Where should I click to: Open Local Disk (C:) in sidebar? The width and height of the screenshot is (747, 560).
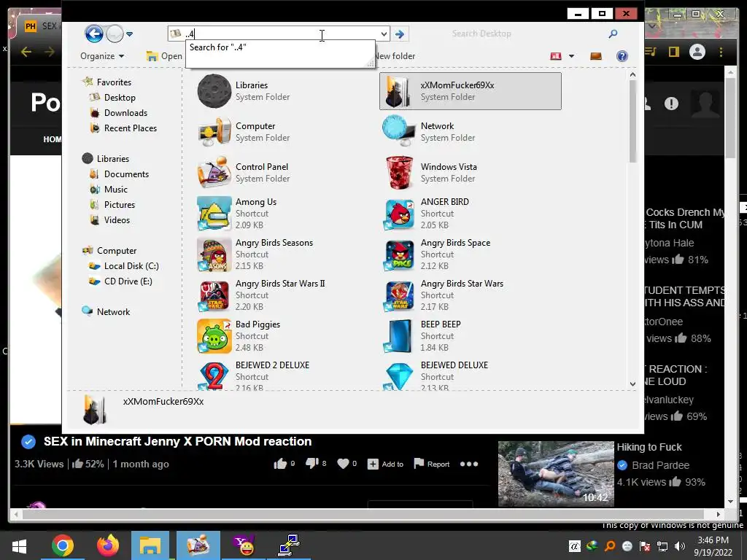click(x=131, y=266)
